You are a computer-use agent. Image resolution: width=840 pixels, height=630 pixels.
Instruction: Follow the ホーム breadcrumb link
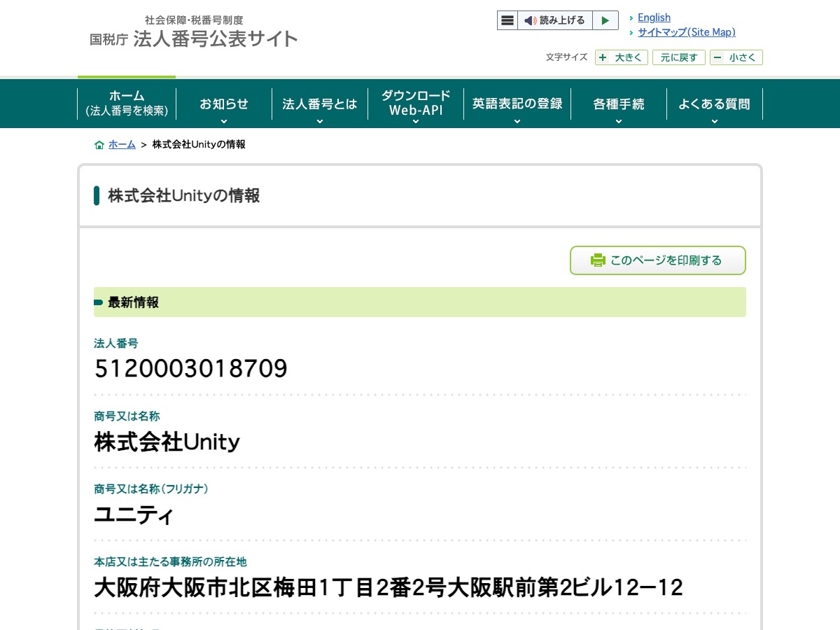coord(122,144)
